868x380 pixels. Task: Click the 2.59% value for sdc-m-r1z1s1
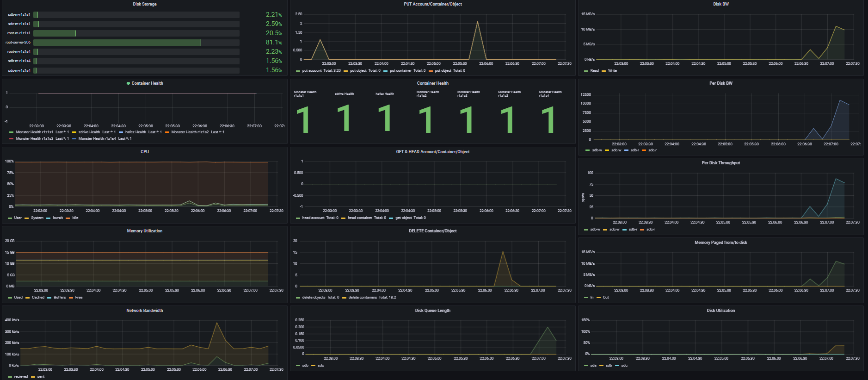(x=274, y=24)
